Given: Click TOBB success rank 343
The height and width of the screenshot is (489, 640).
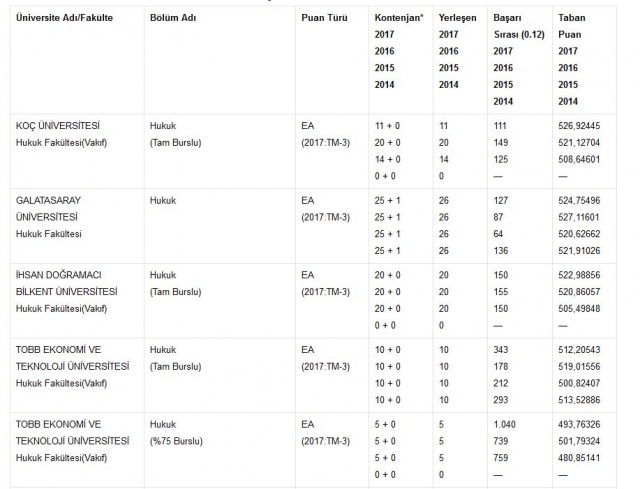Looking at the screenshot, I should click(x=500, y=350).
